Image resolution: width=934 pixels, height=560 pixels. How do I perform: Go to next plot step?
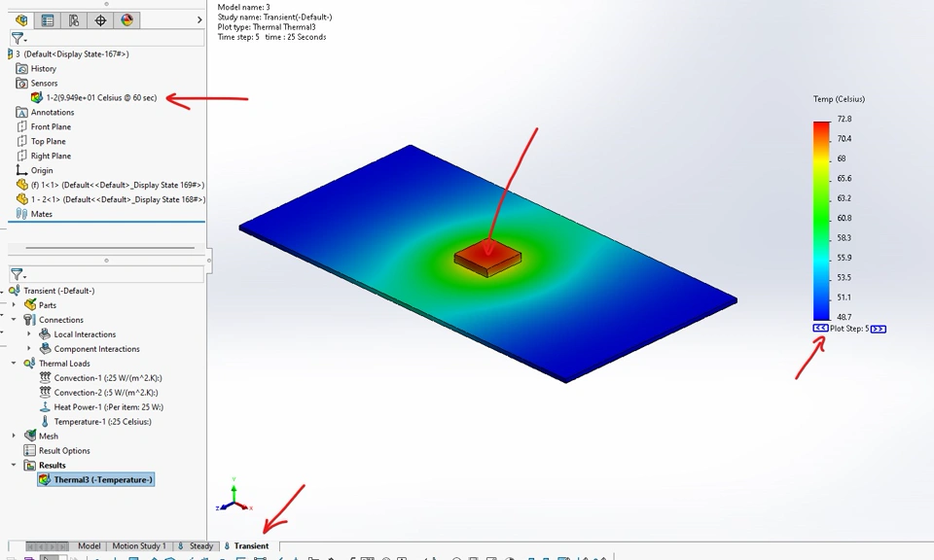pyautogui.click(x=878, y=329)
